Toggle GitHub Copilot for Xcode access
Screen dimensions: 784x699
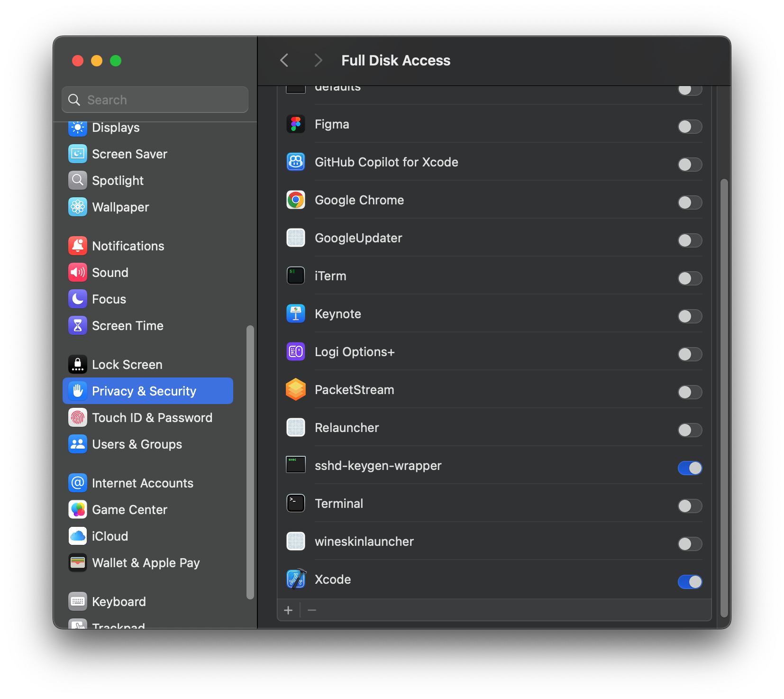pyautogui.click(x=690, y=165)
